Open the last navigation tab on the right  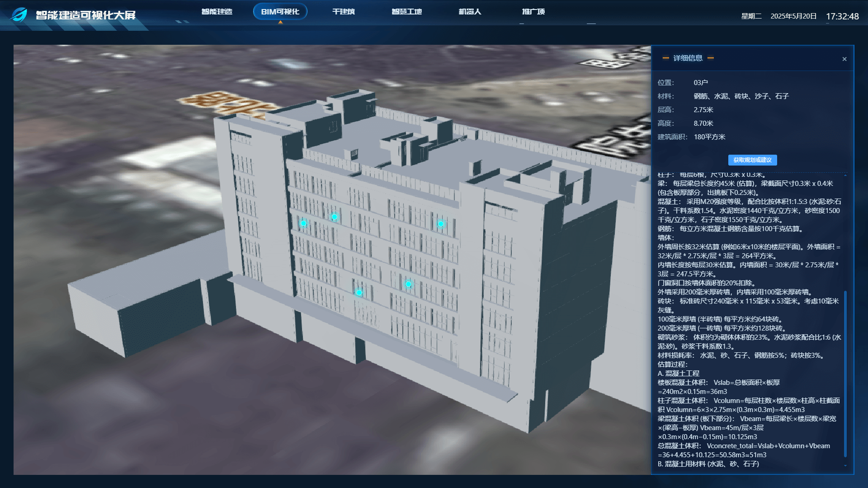[533, 12]
